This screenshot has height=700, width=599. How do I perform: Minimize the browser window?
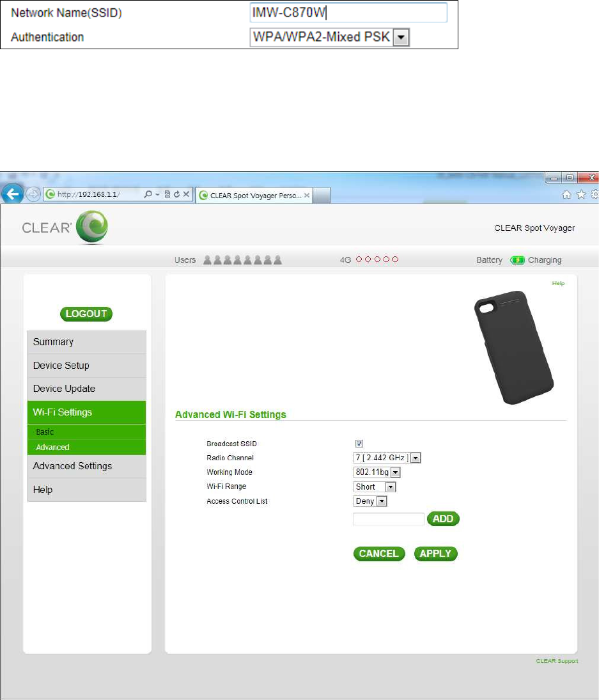(554, 178)
